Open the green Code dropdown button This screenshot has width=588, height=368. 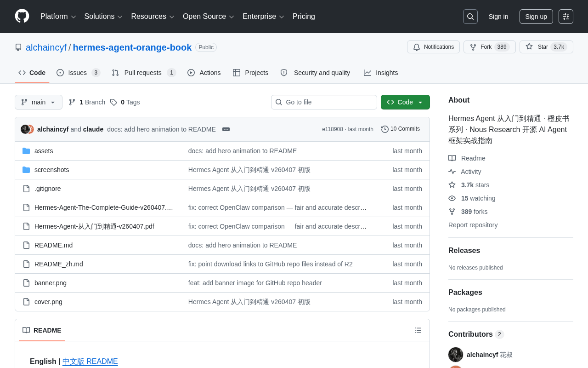coord(405,102)
